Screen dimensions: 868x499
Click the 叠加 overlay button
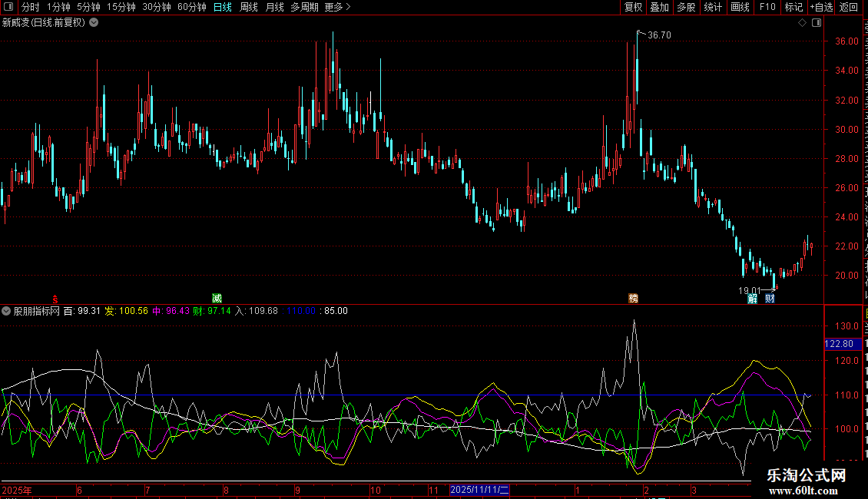[x=660, y=7]
